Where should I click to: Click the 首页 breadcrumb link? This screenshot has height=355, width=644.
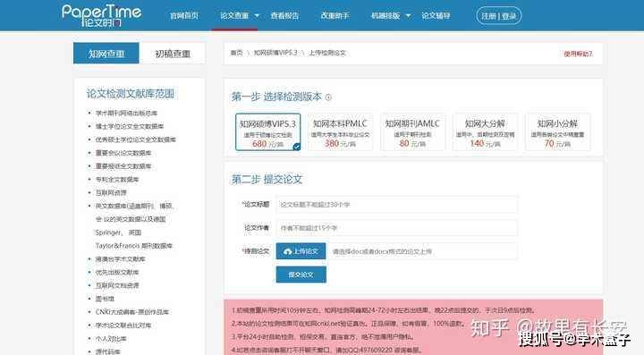coord(236,53)
